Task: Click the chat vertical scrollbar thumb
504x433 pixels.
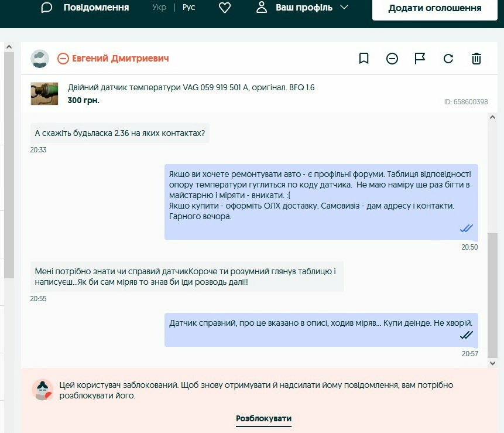Action: coord(492,295)
